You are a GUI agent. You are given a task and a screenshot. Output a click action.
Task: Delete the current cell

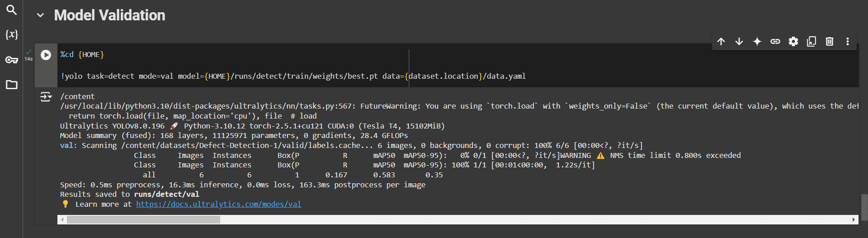(830, 42)
